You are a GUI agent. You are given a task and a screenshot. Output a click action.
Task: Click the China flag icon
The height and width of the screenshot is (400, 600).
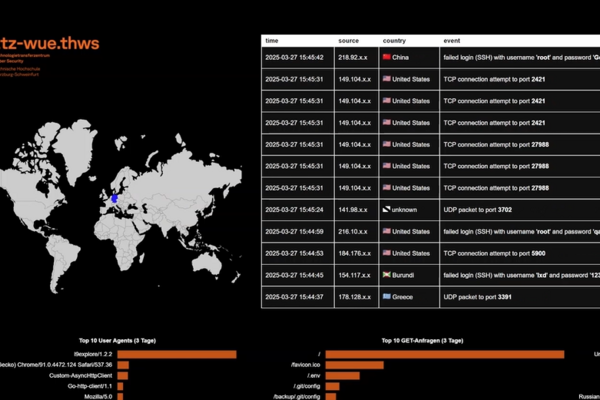click(x=387, y=59)
